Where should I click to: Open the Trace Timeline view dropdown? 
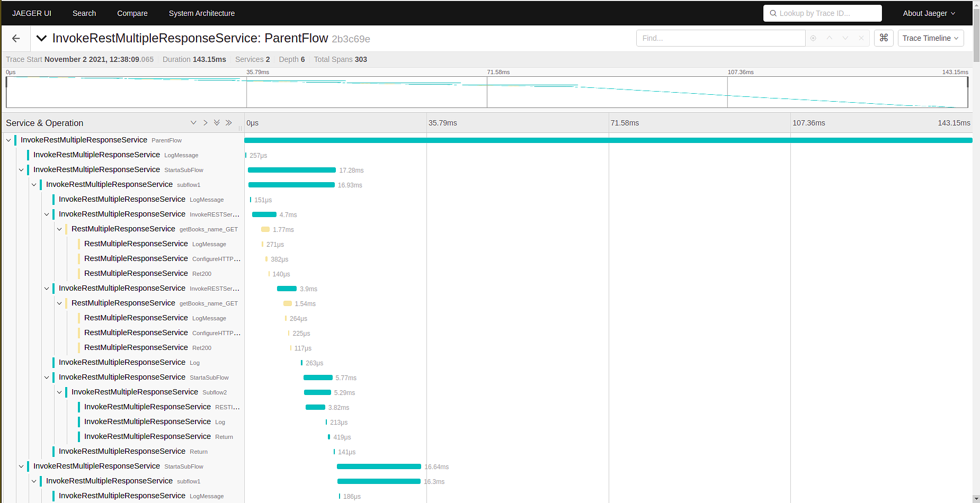(x=931, y=38)
